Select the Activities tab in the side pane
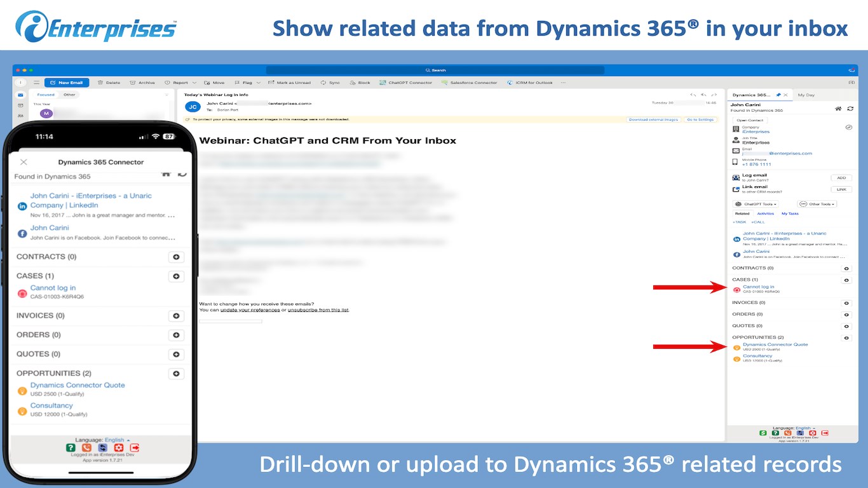The image size is (868, 488). click(x=766, y=213)
